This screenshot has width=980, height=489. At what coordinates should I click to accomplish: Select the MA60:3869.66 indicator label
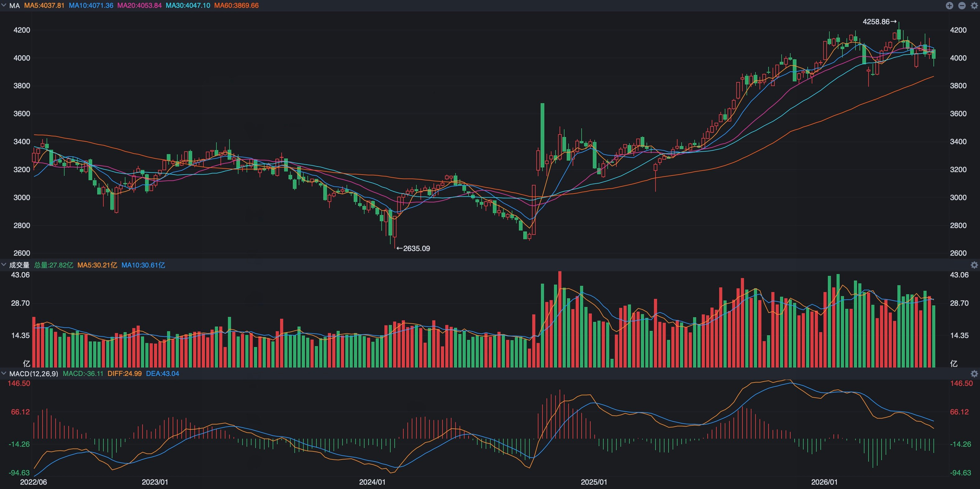[236, 6]
